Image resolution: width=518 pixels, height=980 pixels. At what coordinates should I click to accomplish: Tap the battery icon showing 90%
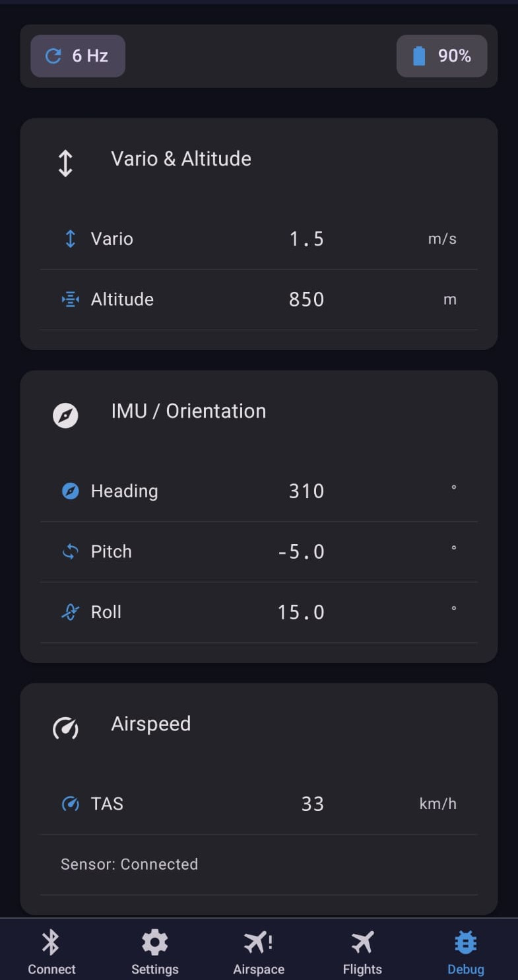(419, 56)
